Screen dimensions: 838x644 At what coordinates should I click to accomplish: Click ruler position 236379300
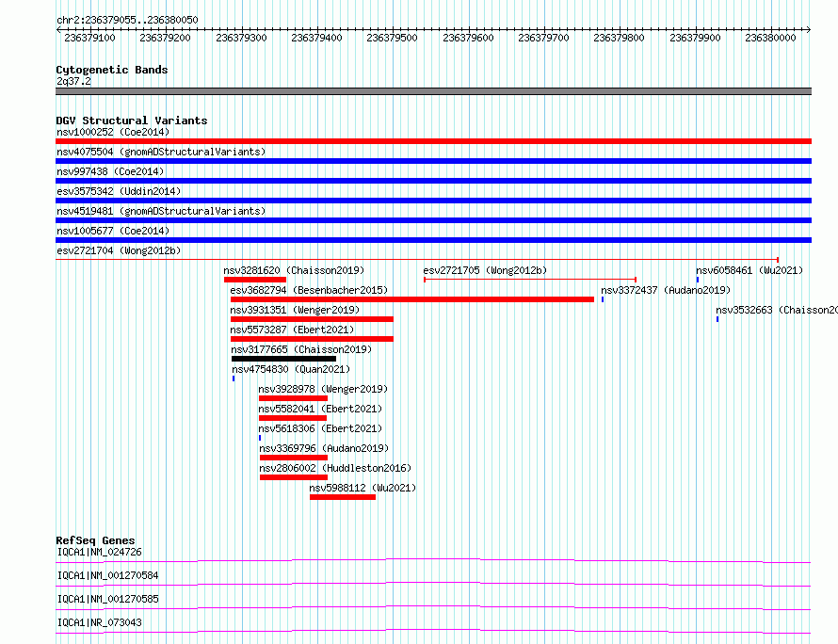click(241, 38)
